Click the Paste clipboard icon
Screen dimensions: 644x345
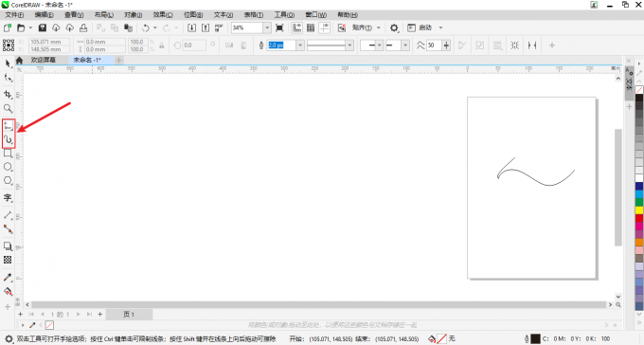128,27
